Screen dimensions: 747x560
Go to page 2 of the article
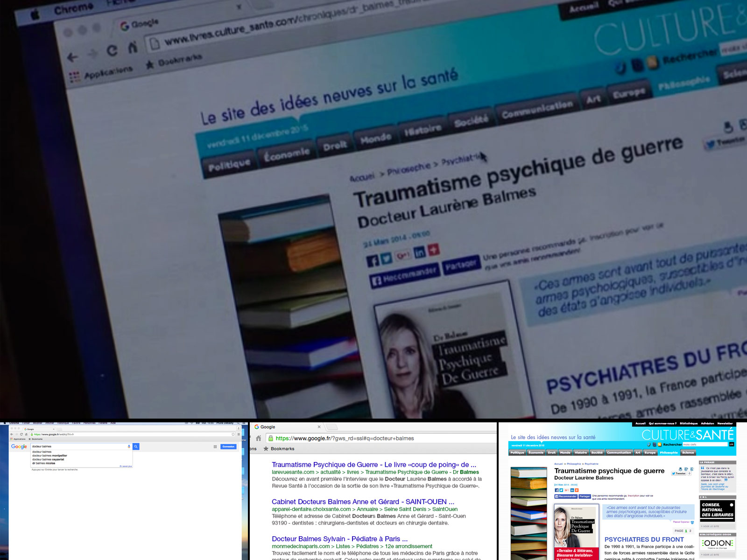point(691,531)
